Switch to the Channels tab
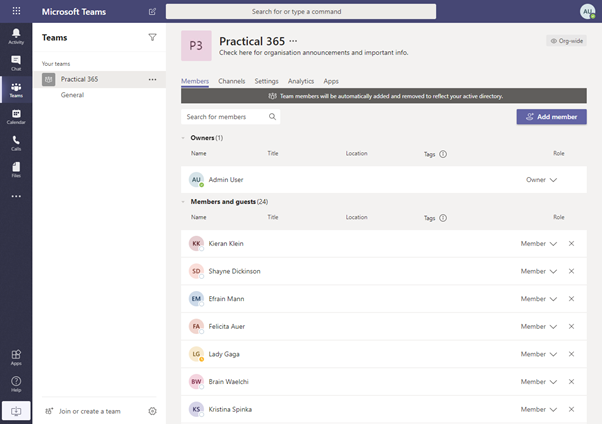 click(232, 81)
